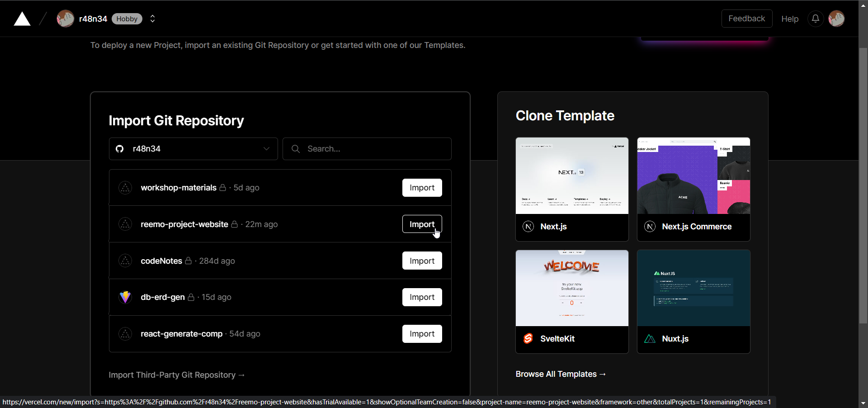Viewport: 868px width, 408px height.
Task: Select the Next.js template label
Action: coord(553,227)
